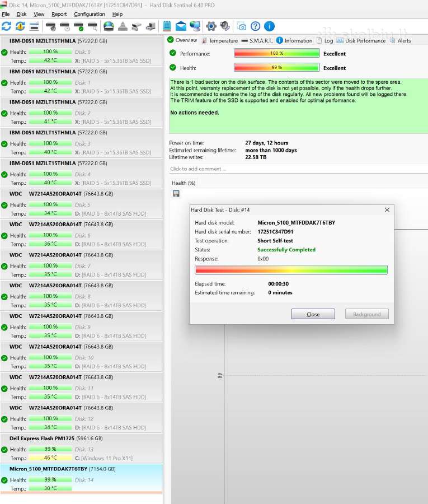
Task: Click the blue refresh arrows toolbar icon
Action: point(6,26)
